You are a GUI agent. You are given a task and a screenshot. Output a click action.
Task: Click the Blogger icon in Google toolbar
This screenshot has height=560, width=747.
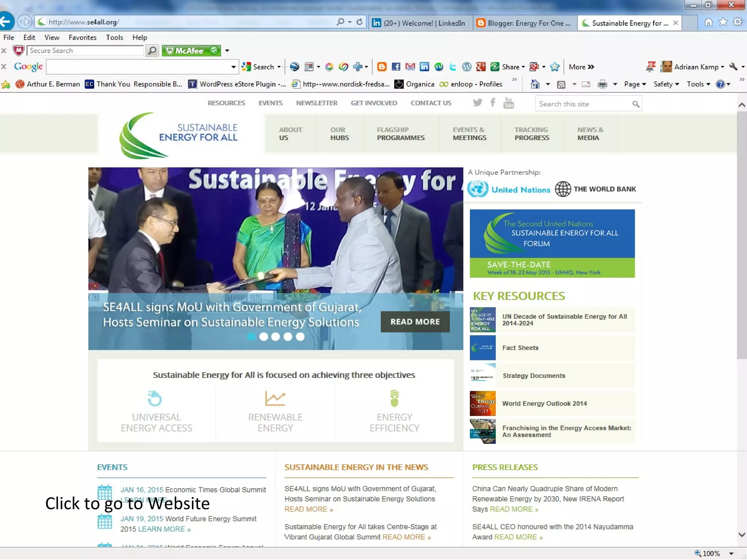tap(382, 67)
